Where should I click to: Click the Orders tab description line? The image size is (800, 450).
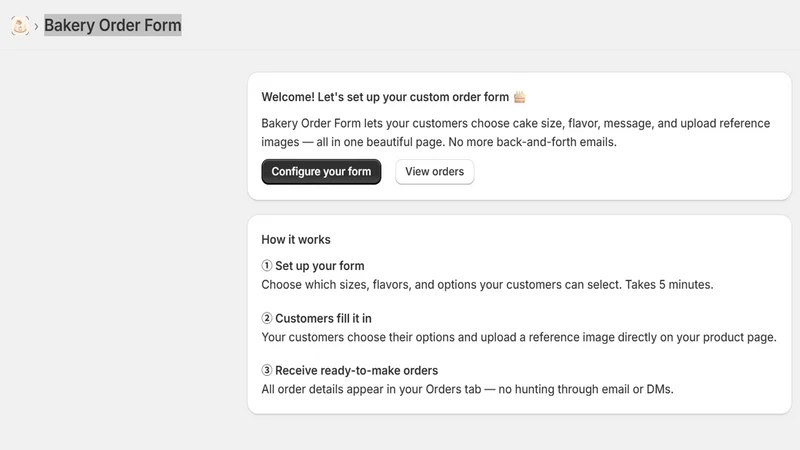point(467,389)
